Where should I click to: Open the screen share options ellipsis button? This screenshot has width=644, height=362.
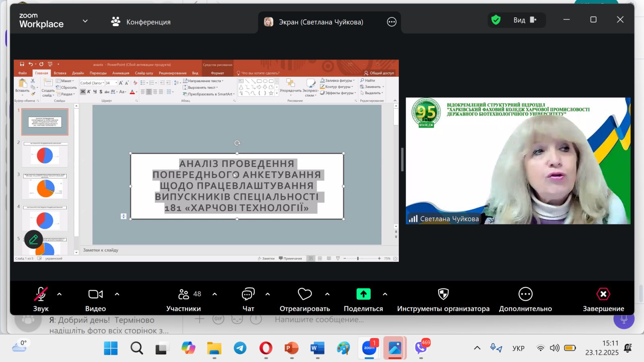point(392,22)
